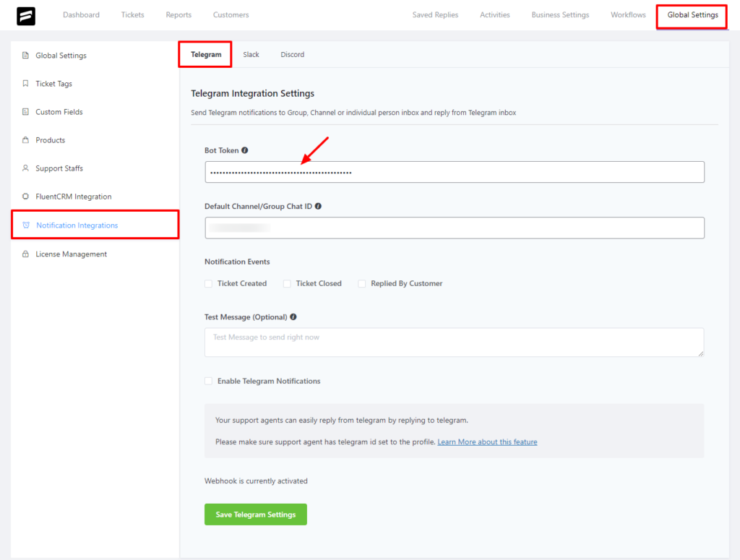Viewport: 740px width, 560px height.
Task: Click the Products bag icon
Action: 25,140
